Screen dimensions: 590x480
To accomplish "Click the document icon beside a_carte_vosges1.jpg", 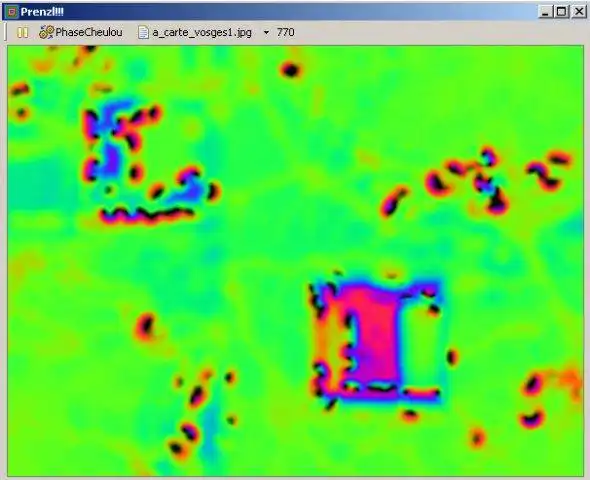I will [x=143, y=33].
